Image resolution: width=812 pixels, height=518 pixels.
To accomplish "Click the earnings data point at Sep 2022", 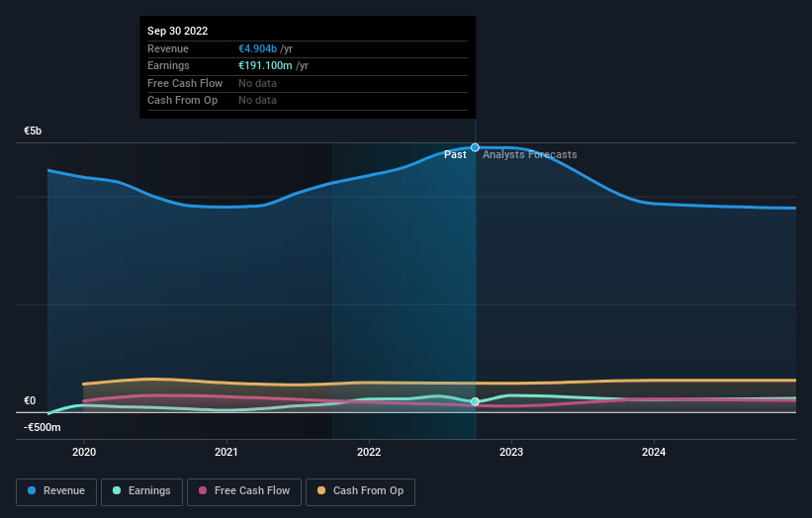I will [475, 401].
